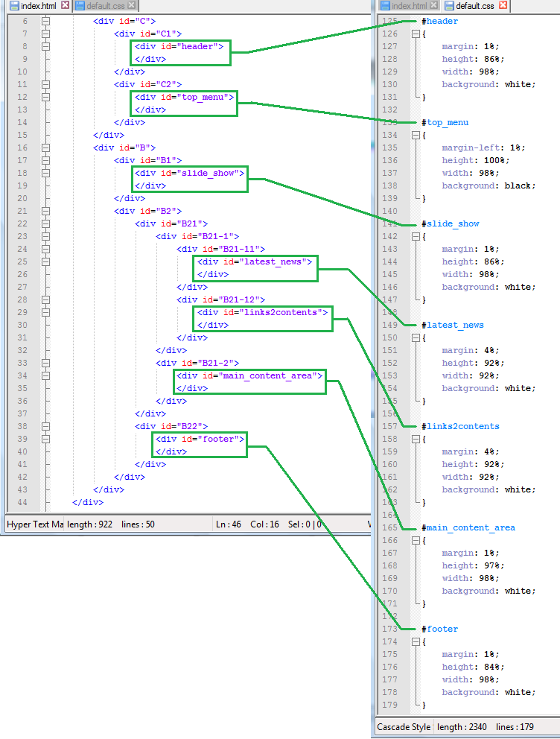560x739 pixels.
Task: Click the Cascade Style status bar label
Action: pyautogui.click(x=404, y=727)
